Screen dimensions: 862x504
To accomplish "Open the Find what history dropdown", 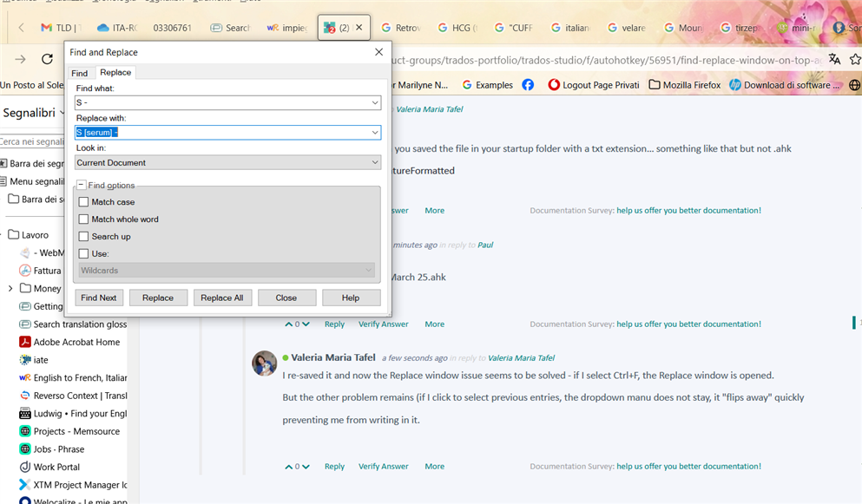I will [x=374, y=102].
